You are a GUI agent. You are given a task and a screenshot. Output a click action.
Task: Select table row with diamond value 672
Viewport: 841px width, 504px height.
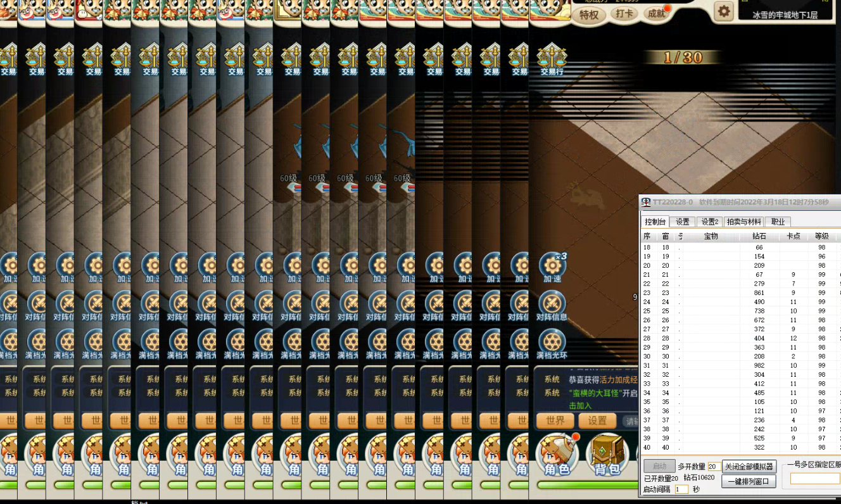[x=741, y=320]
